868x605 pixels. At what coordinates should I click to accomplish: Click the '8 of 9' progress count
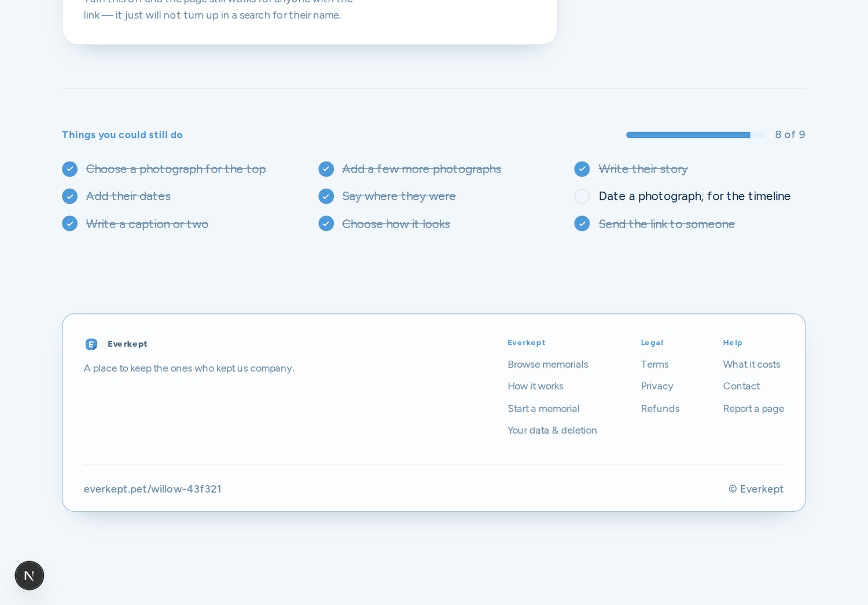point(790,134)
